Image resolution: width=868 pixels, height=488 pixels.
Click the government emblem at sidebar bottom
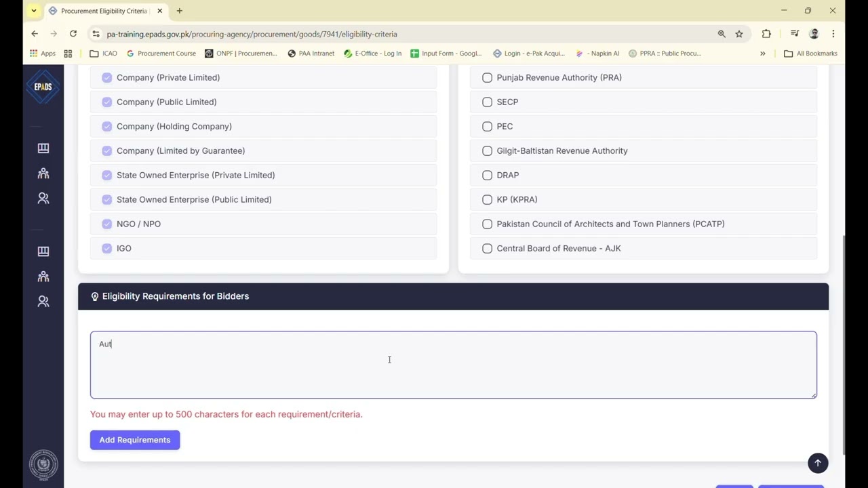tap(43, 465)
